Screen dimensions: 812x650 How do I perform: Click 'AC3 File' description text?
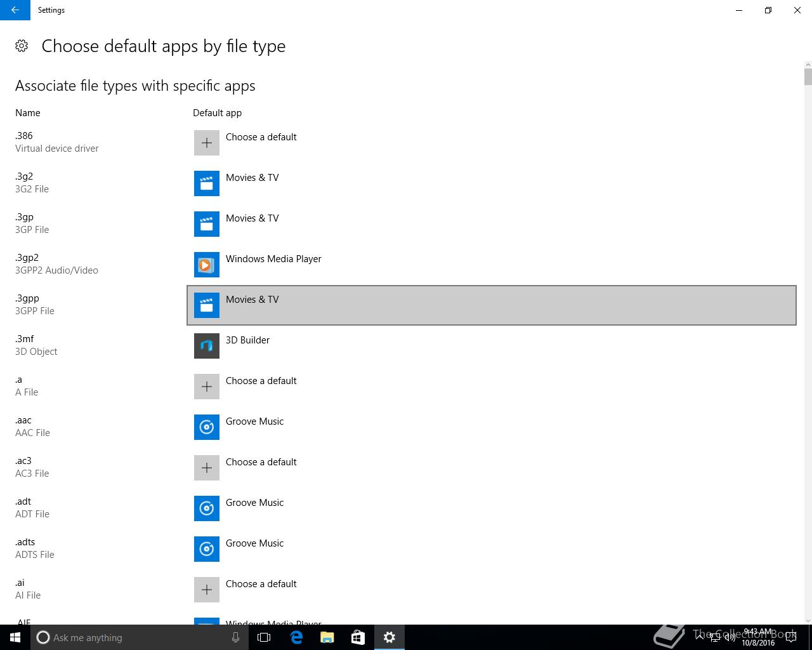(32, 474)
